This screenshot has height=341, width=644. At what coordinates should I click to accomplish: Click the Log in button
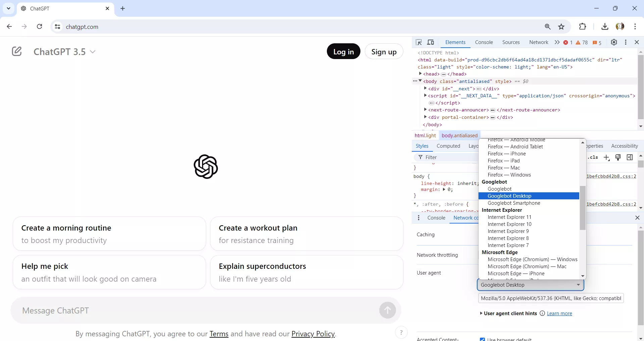[x=343, y=51]
